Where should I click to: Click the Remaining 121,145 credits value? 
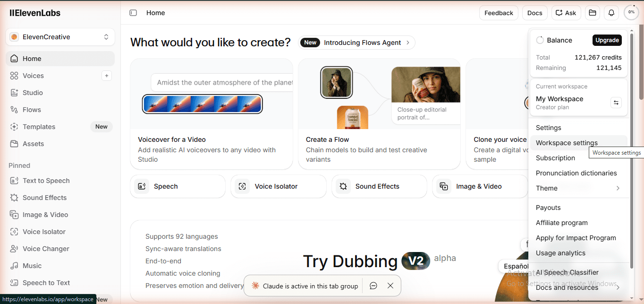[609, 68]
